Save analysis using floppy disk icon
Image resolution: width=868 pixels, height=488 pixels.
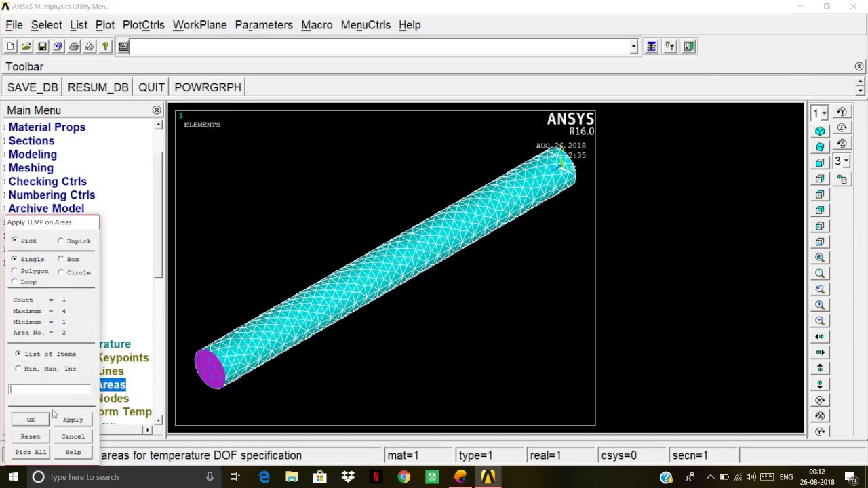[42, 46]
